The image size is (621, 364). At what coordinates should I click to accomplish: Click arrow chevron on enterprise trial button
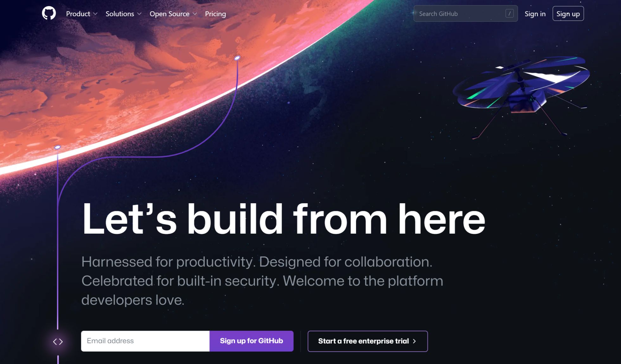click(414, 341)
